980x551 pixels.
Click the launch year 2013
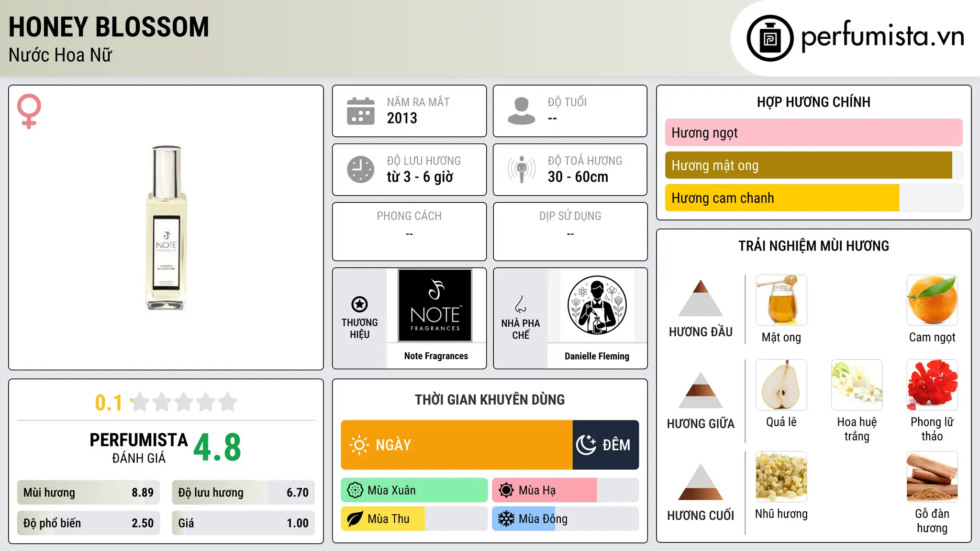[402, 118]
